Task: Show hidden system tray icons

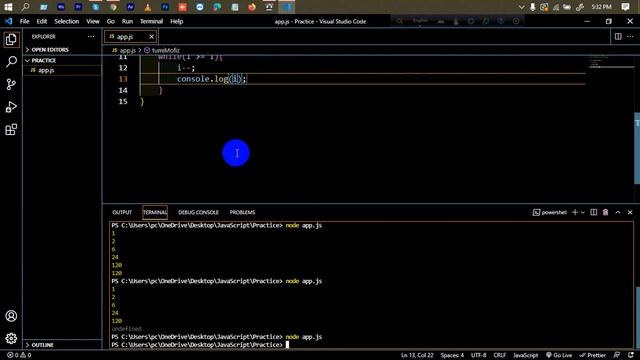Action: pos(521,7)
